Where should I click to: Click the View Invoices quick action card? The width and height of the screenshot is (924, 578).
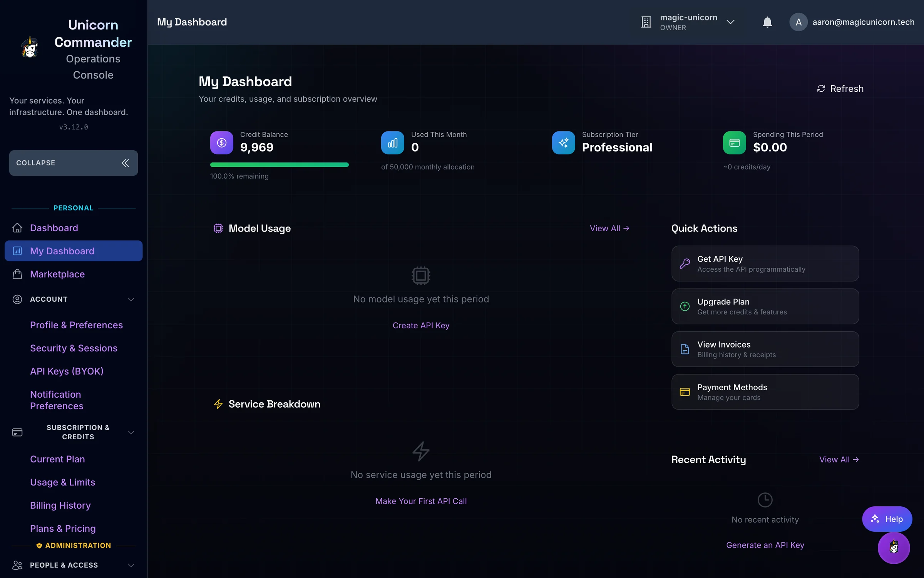[765, 349]
